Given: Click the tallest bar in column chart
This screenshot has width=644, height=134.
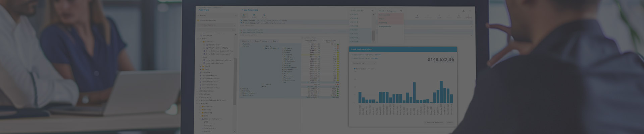Looking at the screenshot, I should 414,92.
